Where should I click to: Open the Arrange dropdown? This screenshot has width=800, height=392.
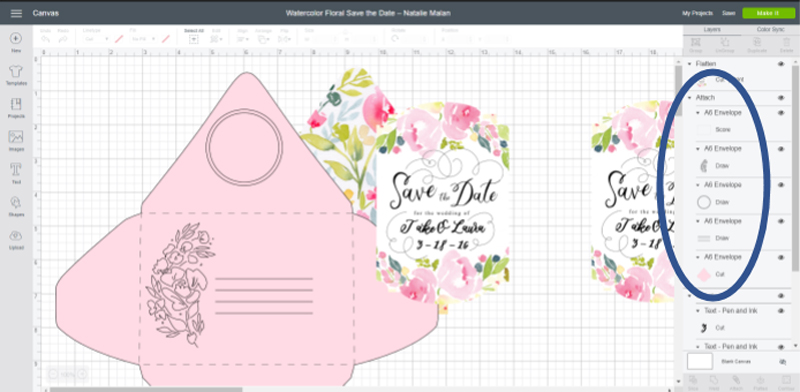click(264, 39)
